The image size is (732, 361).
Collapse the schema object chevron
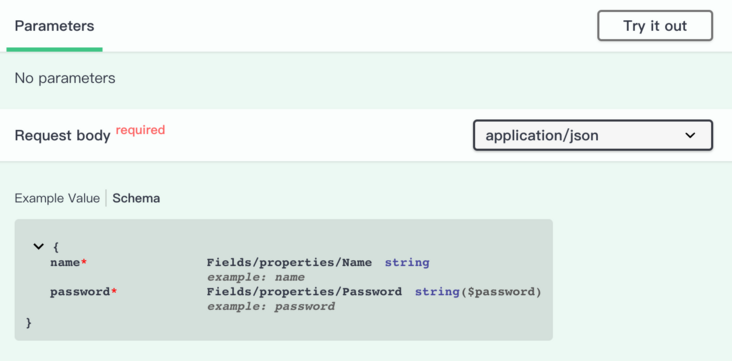tap(38, 246)
